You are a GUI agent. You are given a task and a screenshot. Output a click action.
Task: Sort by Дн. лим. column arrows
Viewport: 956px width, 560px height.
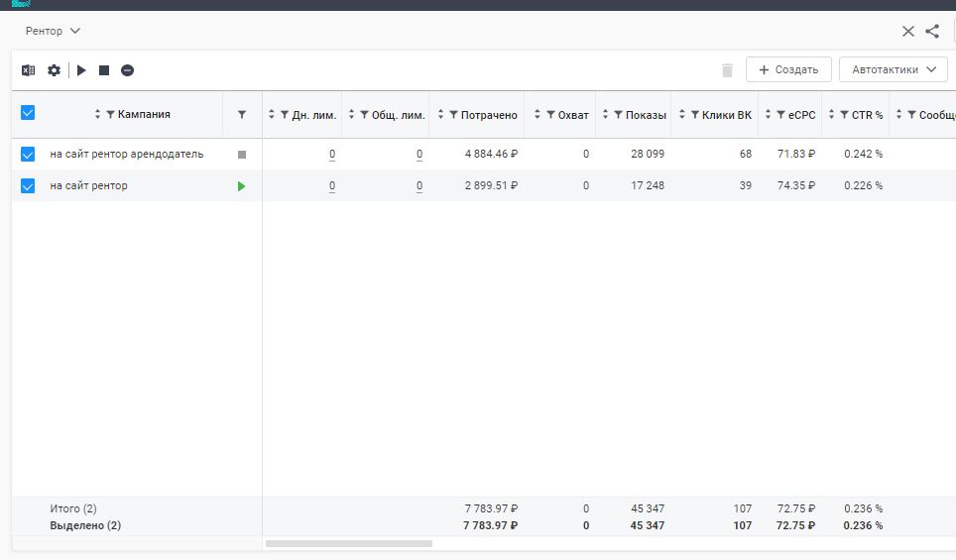click(272, 114)
